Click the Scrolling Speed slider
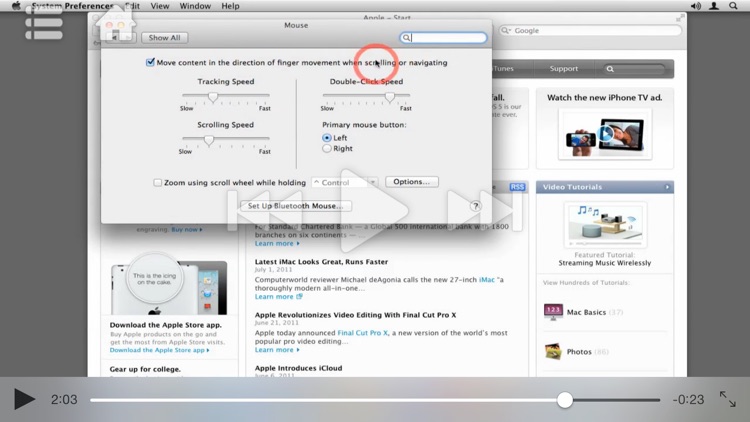Screen dimensions: 750x422 pos(226,140)
